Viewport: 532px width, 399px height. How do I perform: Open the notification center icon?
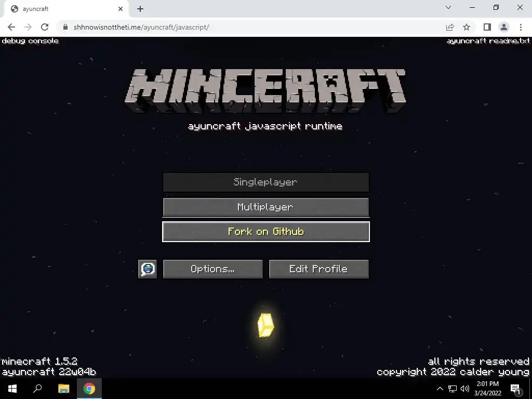(x=515, y=389)
